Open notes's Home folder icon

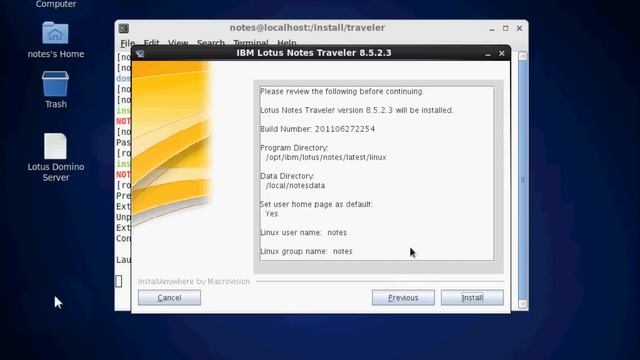56,33
